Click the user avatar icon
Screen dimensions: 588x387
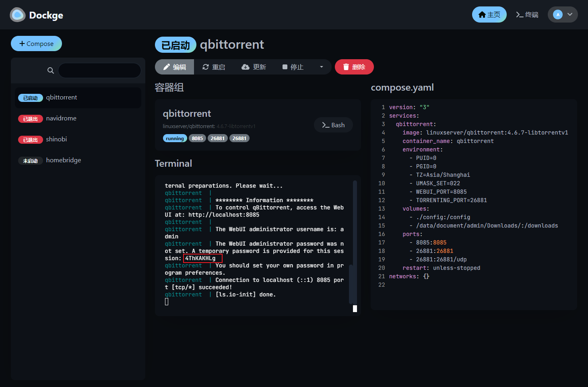coord(558,14)
